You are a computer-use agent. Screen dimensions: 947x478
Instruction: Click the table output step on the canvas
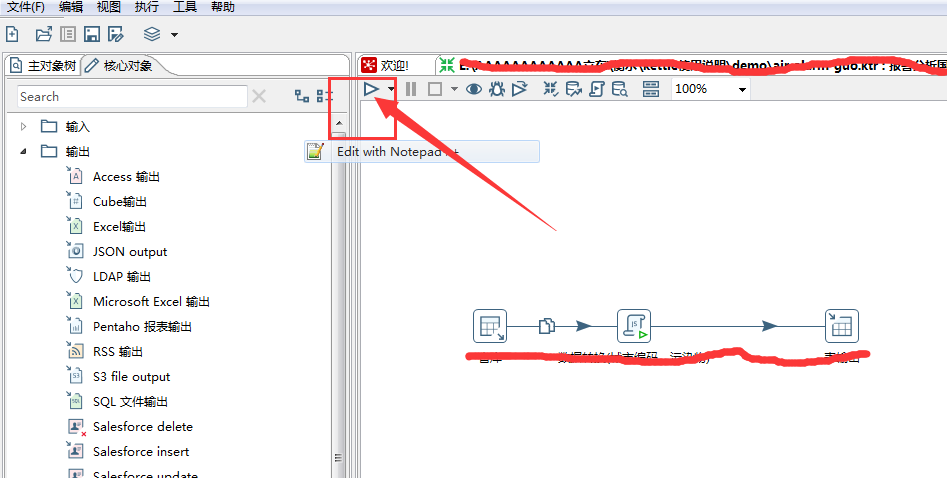pyautogui.click(x=842, y=326)
